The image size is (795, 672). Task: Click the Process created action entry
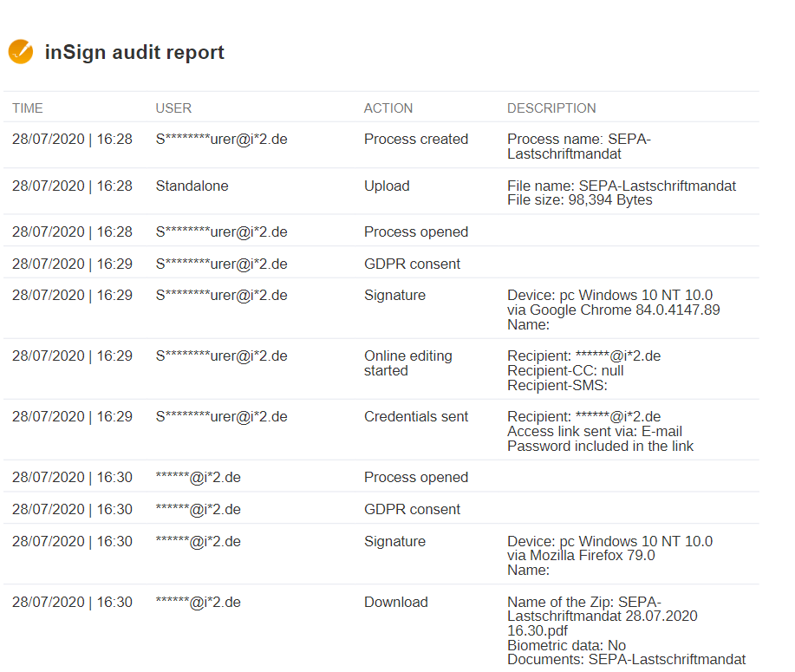coord(416,139)
